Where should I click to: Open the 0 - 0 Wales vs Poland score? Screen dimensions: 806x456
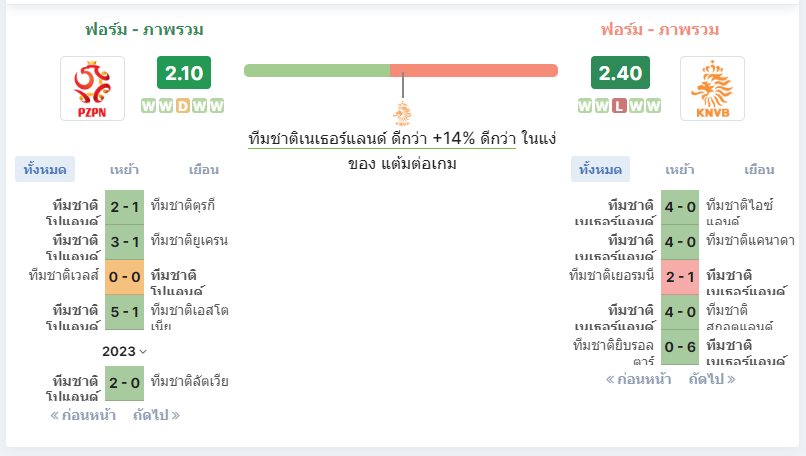point(124,277)
